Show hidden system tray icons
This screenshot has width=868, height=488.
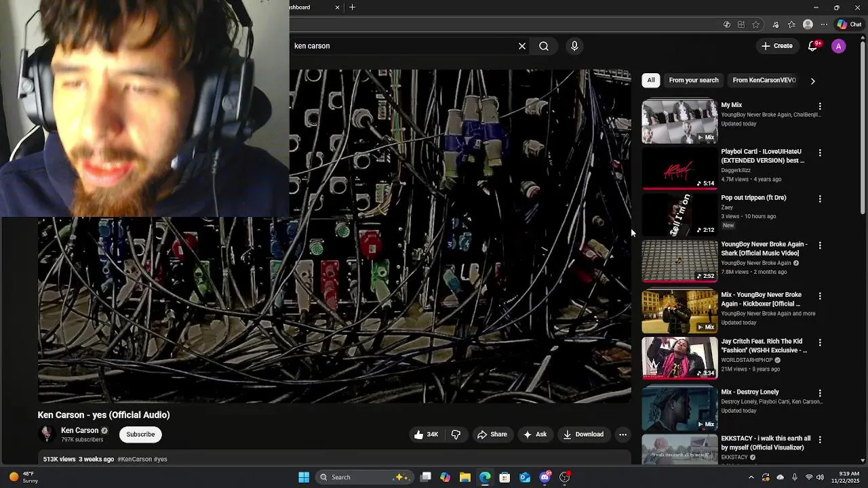point(751,477)
